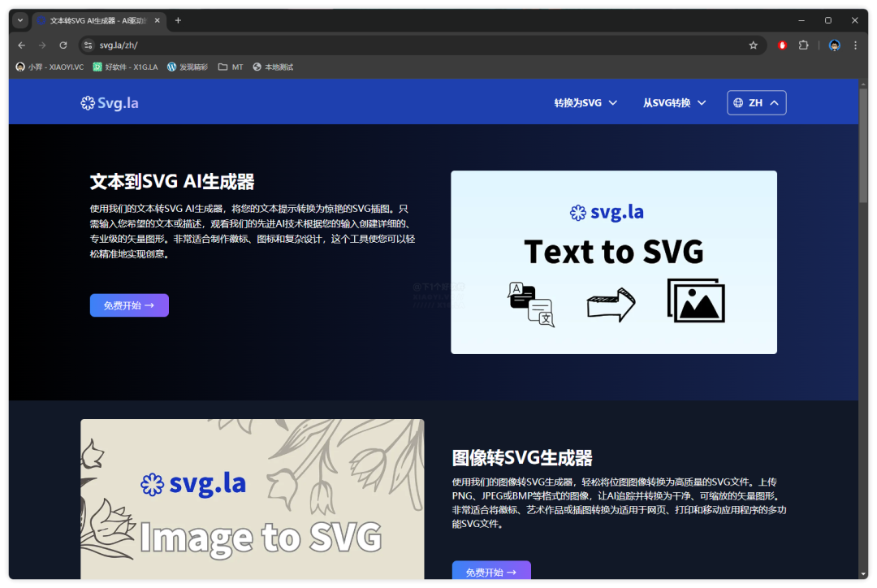Expand the 转换为SVG menu
Viewport: 877px width, 588px height.
(x=585, y=103)
